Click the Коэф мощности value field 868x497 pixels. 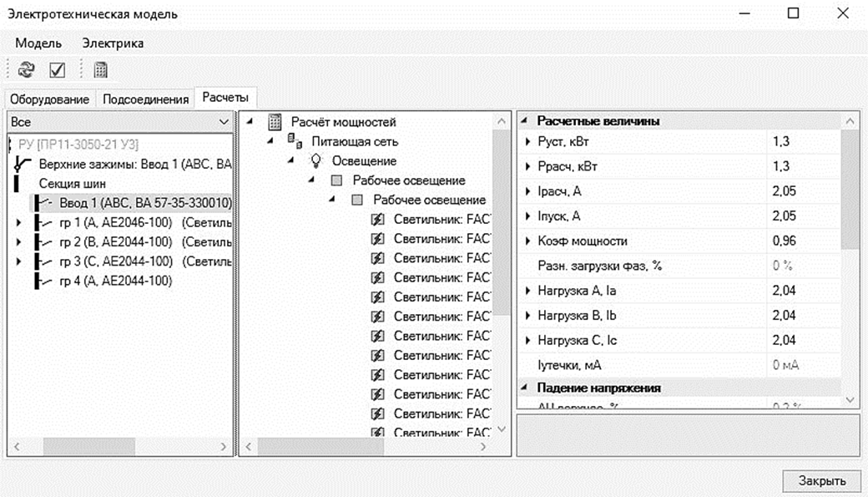(x=801, y=241)
